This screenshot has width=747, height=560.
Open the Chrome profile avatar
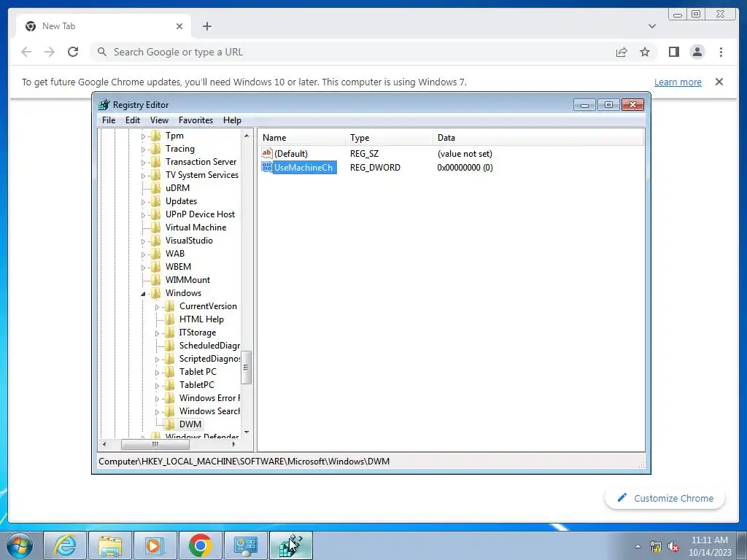point(697,52)
